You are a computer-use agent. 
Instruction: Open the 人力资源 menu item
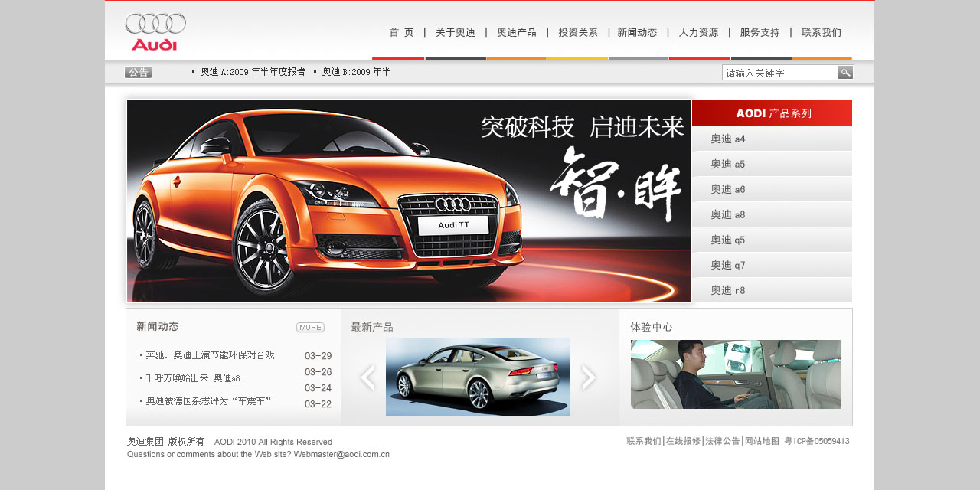(698, 32)
